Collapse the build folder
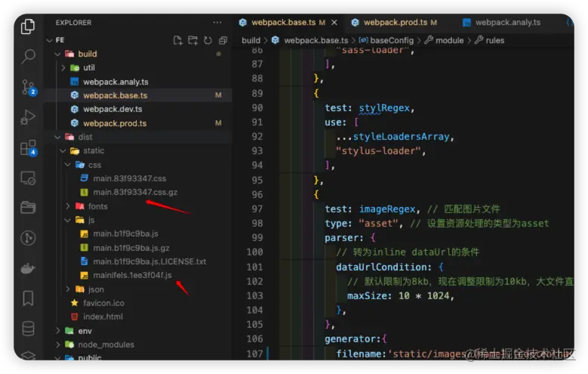 click(57, 54)
